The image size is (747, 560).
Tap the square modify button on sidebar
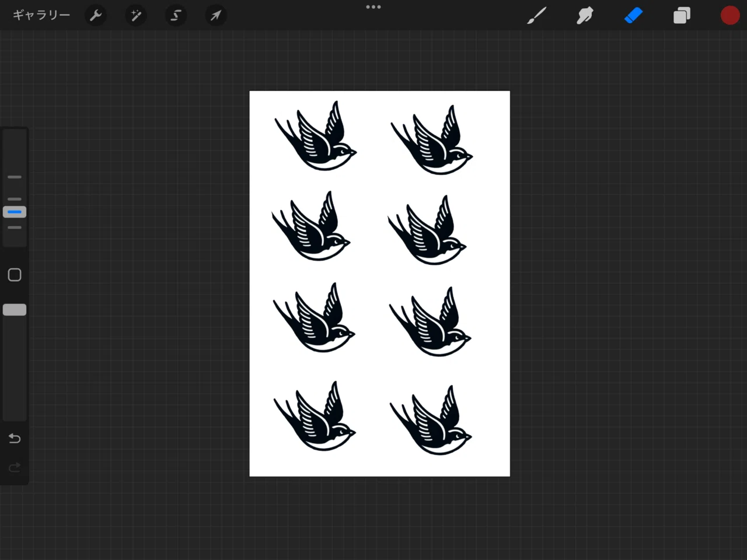pos(15,275)
